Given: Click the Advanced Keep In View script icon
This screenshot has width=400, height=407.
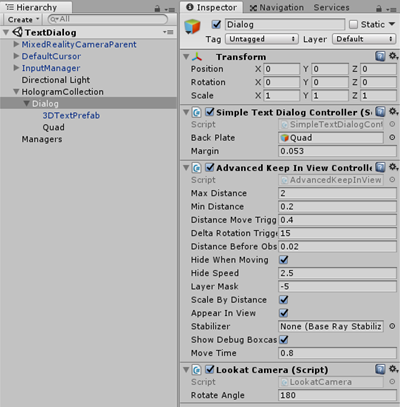Looking at the screenshot, I should click(197, 168).
